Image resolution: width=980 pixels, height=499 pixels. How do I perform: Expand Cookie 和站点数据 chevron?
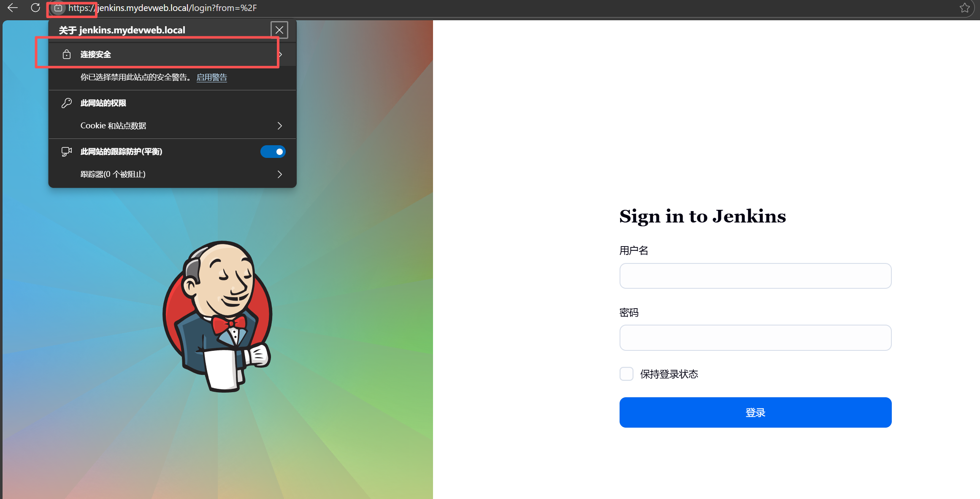[x=279, y=126]
